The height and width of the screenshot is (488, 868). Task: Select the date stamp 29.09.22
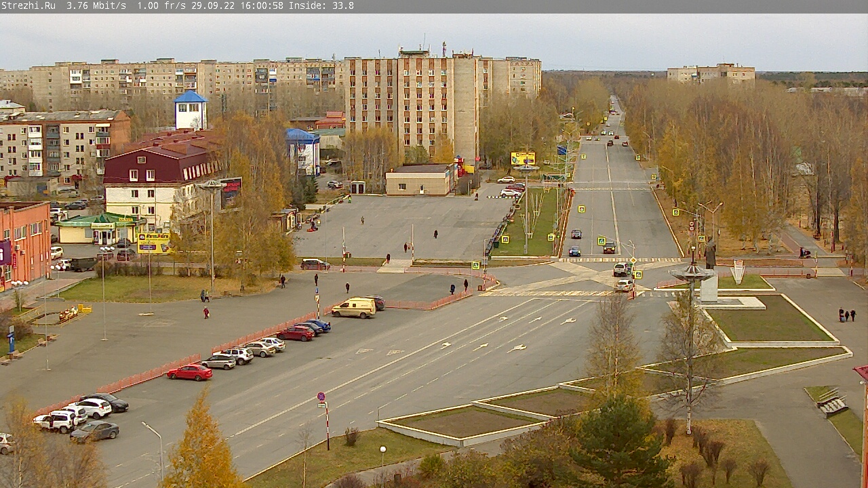(213, 5)
